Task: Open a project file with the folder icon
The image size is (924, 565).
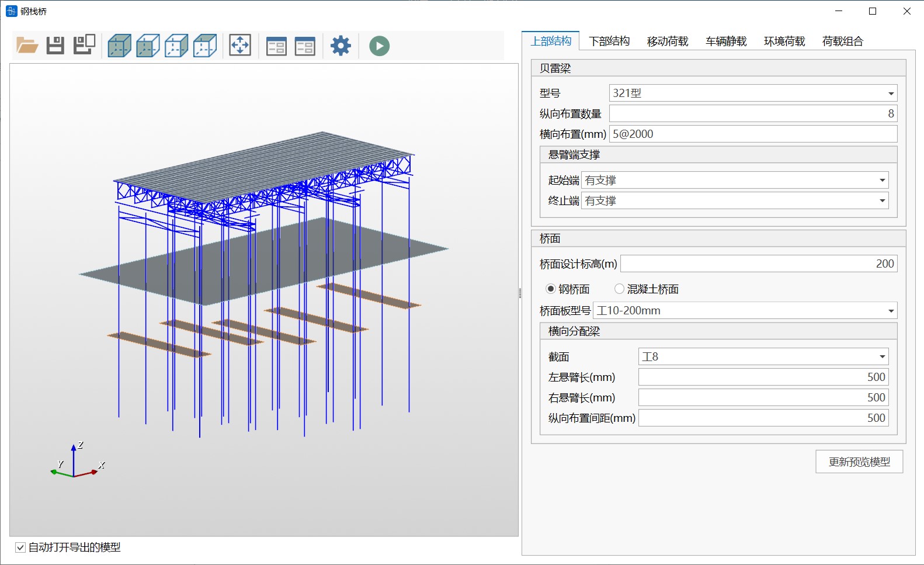Action: click(27, 46)
